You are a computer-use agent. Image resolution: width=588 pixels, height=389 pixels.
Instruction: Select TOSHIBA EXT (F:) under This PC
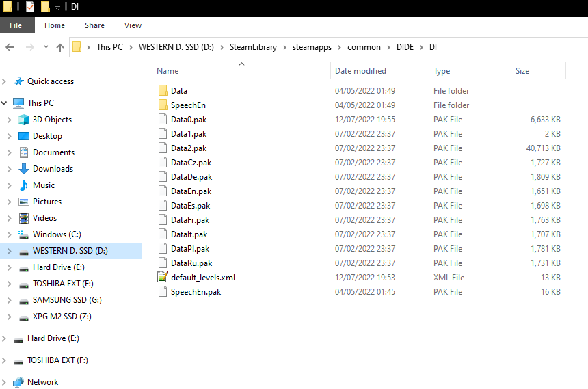click(63, 284)
